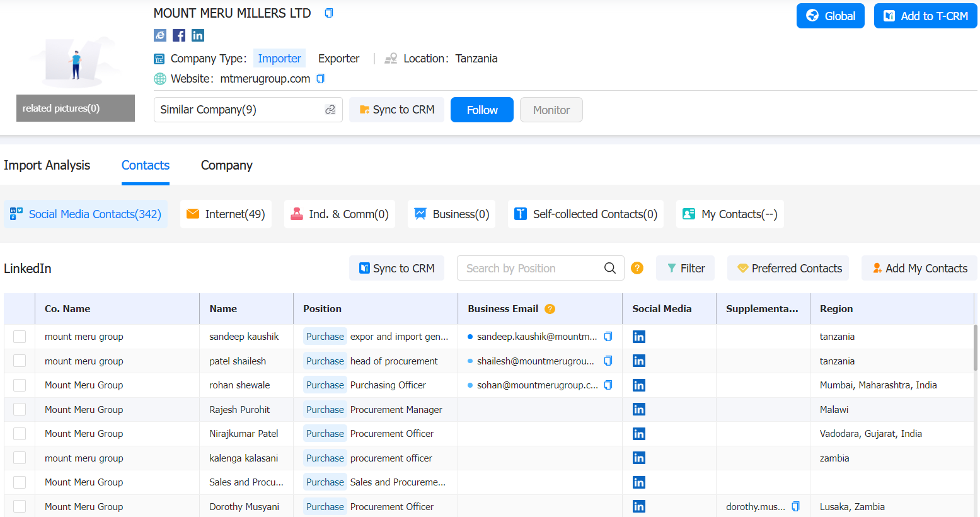
Task: Open the related pictures(0) thumbnail
Action: click(x=76, y=108)
